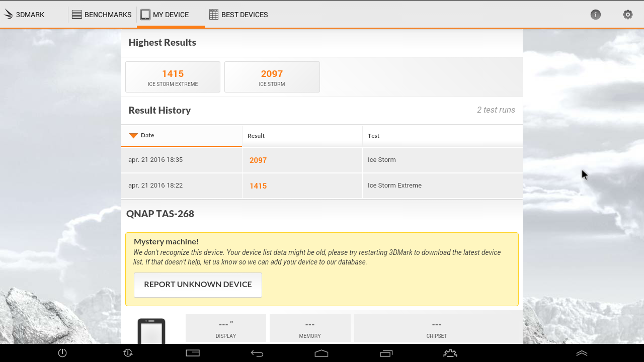This screenshot has width=644, height=362.
Task: Go to home with the navigation bar home icon
Action: [321, 353]
